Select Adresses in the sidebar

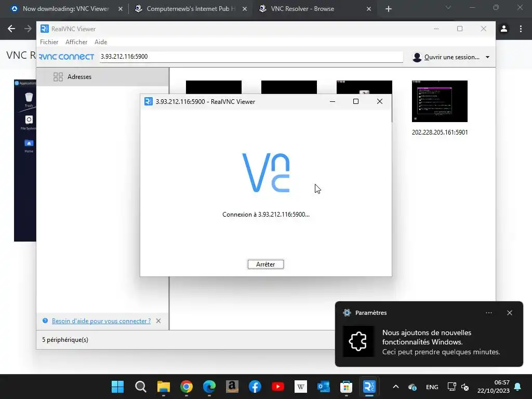(102, 77)
